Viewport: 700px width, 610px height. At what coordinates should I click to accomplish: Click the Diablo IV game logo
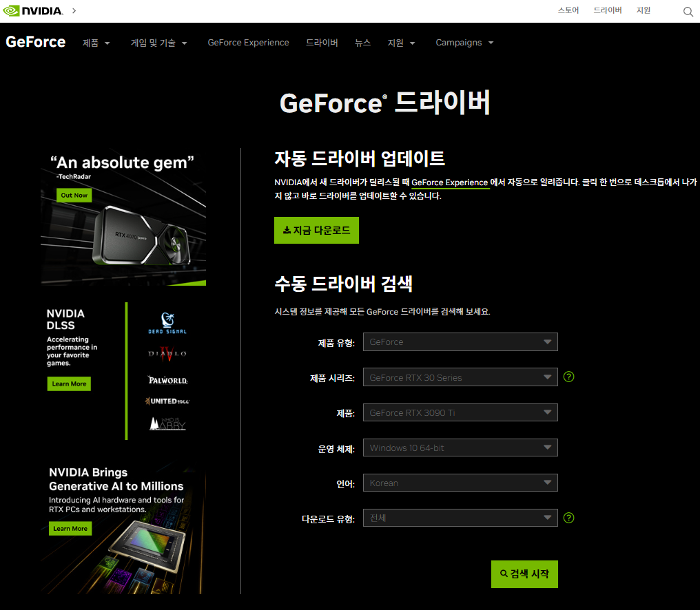pyautogui.click(x=167, y=354)
